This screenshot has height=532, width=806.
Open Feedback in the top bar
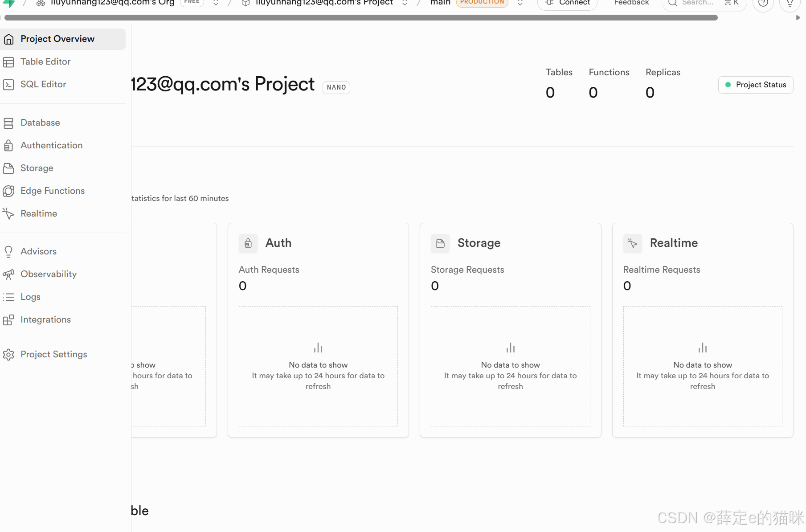point(631,3)
